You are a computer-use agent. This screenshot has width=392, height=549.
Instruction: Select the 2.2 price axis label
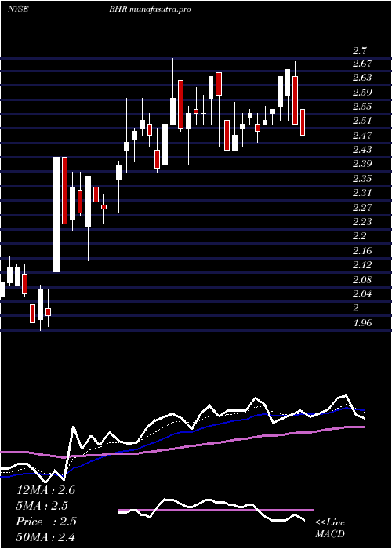coord(359,236)
